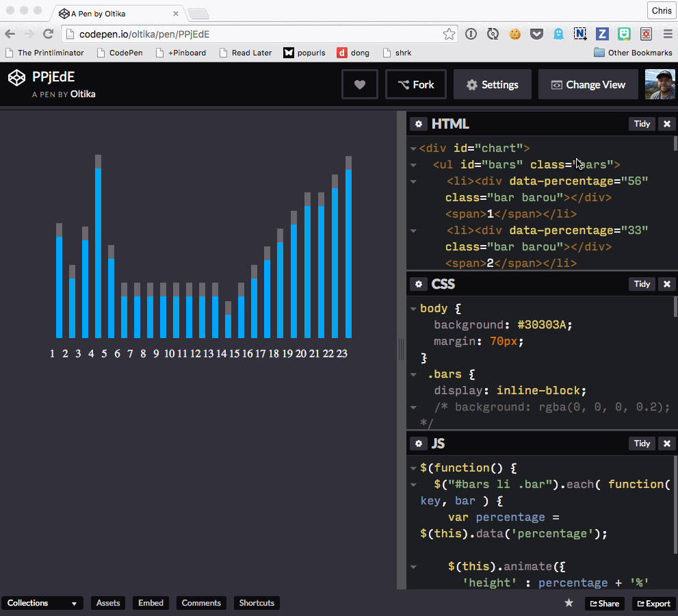Open the shrk bookmark

[397, 53]
